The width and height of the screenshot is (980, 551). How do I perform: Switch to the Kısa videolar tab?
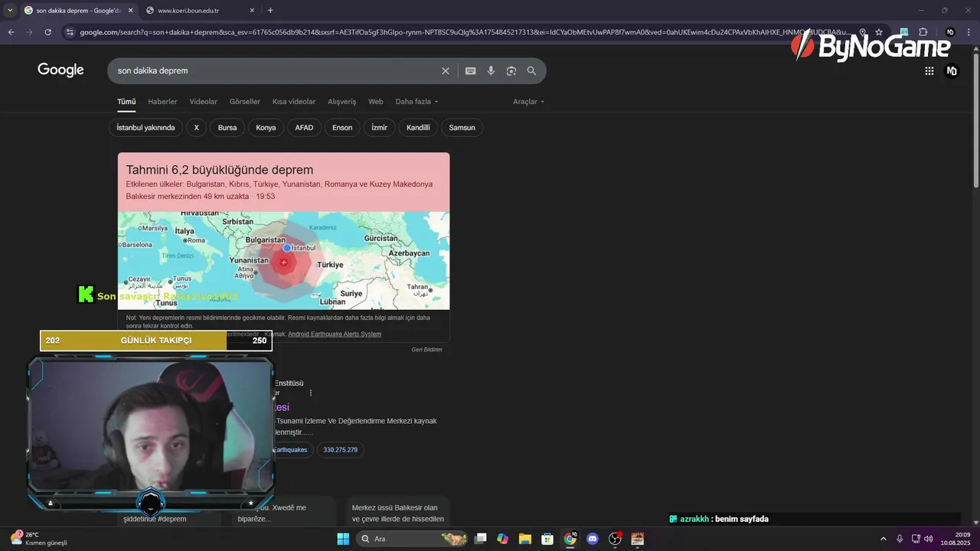(294, 102)
